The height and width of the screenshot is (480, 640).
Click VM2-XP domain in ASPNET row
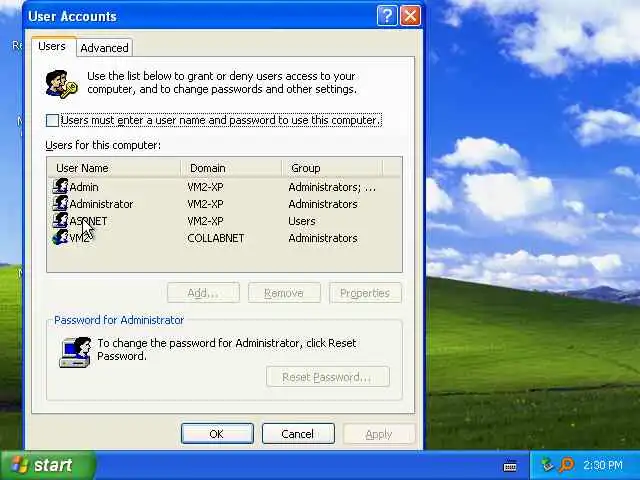205,221
